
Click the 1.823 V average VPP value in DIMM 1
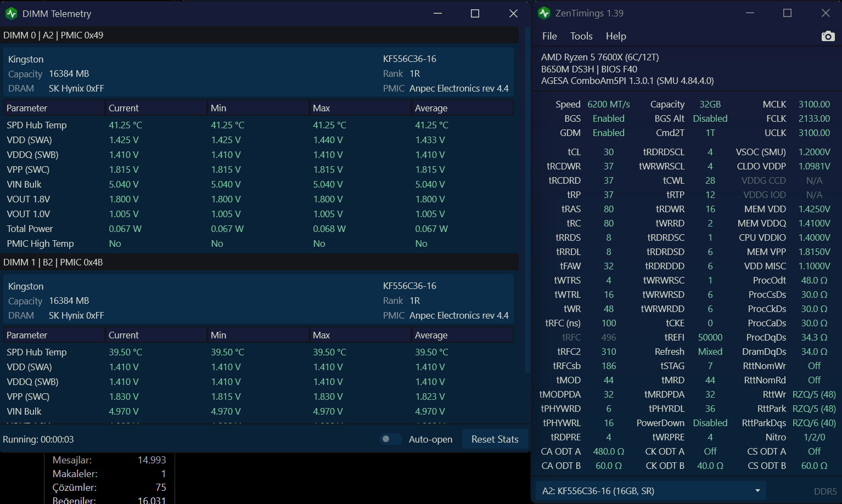click(x=430, y=397)
